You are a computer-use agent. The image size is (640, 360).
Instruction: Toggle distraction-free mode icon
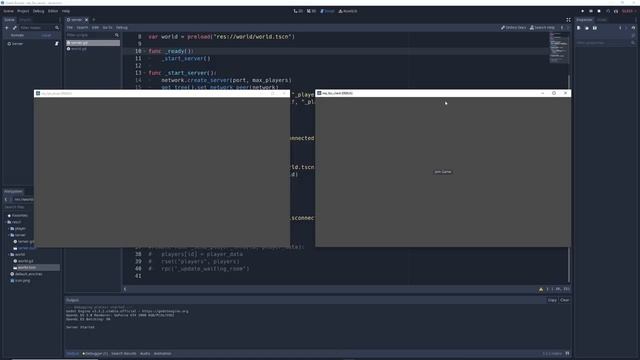click(x=568, y=20)
